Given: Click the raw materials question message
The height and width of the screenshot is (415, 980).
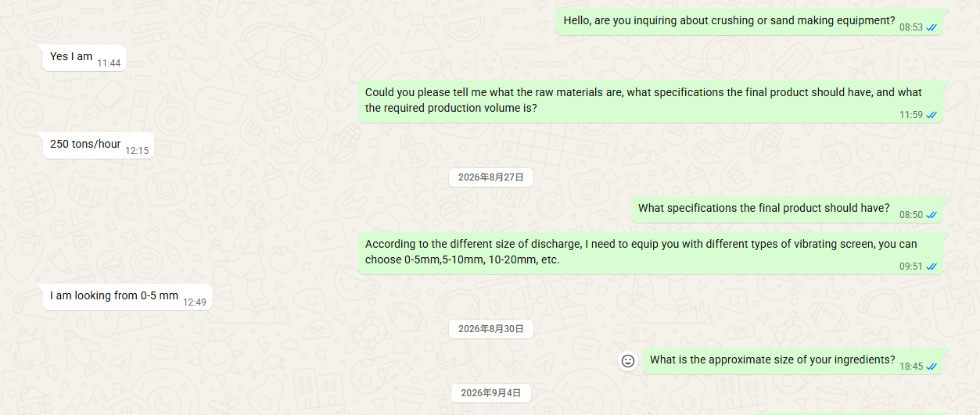Looking at the screenshot, I should pos(650,102).
